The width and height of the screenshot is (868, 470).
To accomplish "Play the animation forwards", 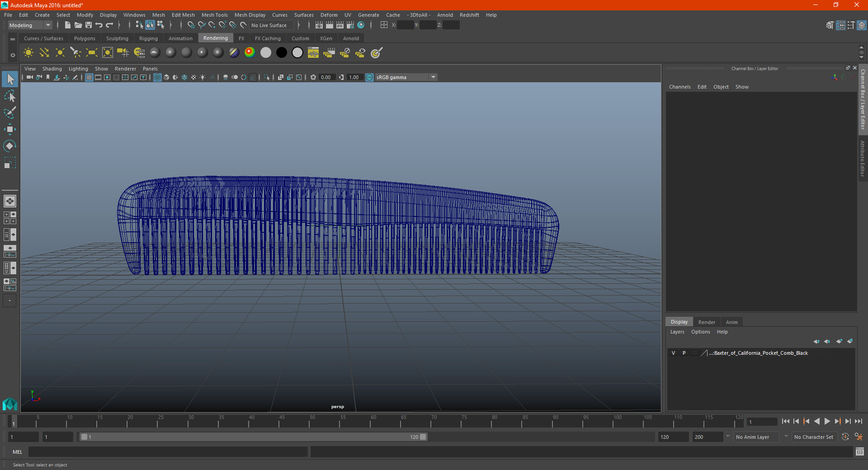I will (x=827, y=421).
